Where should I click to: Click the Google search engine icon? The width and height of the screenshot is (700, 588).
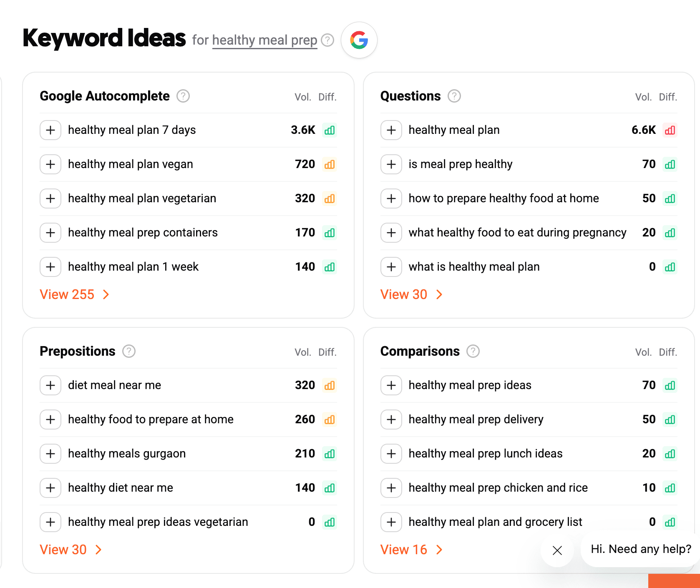click(359, 40)
